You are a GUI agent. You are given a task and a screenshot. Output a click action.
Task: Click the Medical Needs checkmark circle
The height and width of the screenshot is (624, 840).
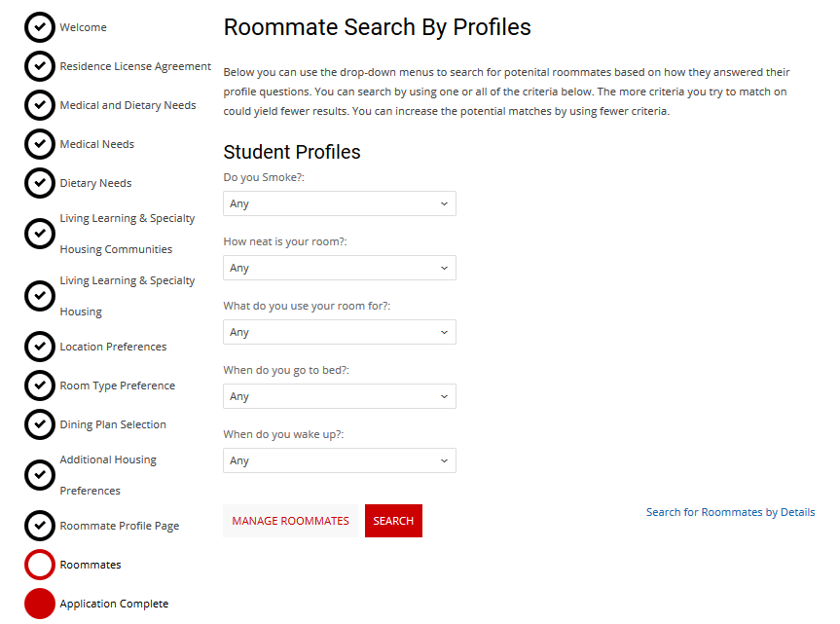coord(40,144)
